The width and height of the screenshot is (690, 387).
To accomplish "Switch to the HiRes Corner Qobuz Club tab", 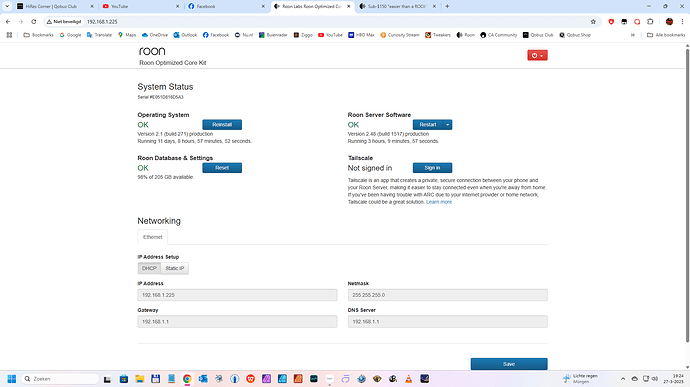I will coord(55,7).
